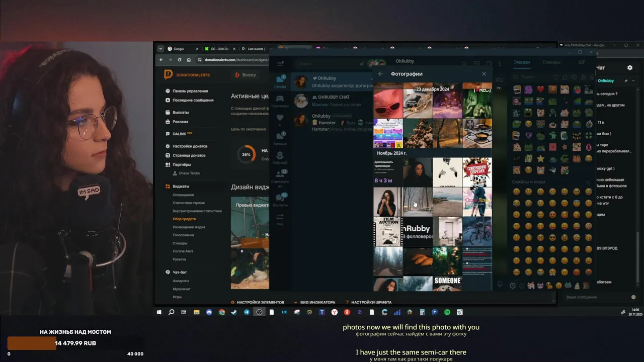
Task: Open the SOMEONE photo thumbnail
Action: click(447, 283)
